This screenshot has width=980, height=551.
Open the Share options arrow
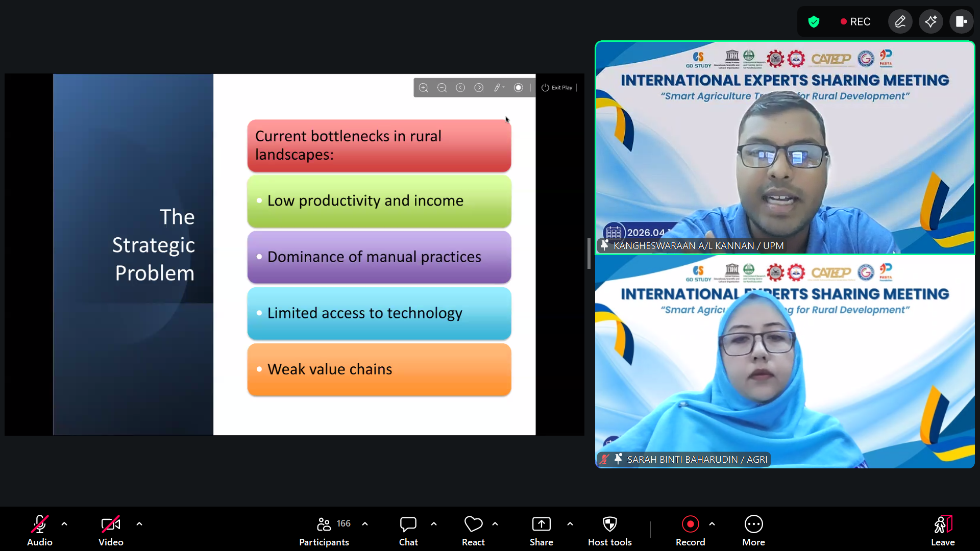[570, 524]
